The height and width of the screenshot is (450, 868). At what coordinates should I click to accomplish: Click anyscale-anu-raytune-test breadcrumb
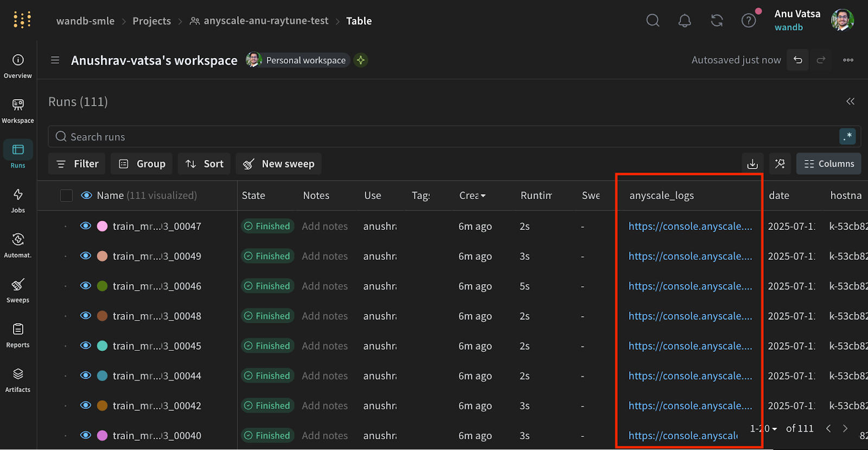pyautogui.click(x=266, y=21)
